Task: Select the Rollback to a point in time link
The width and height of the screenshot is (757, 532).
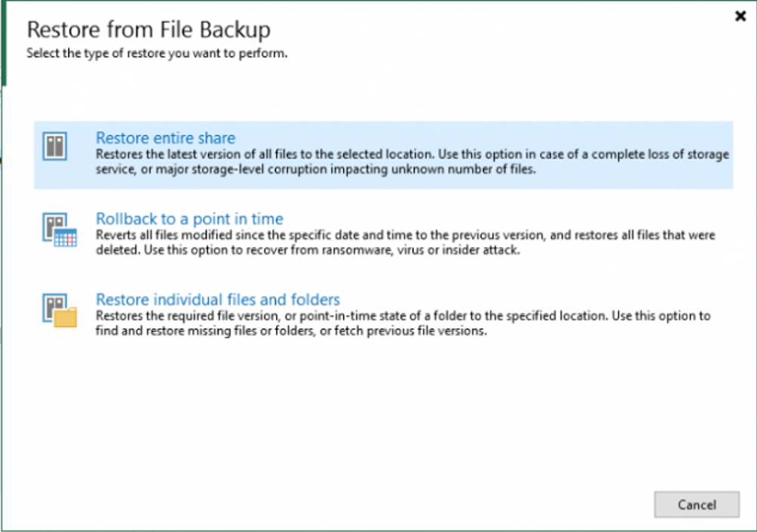Action: point(189,219)
